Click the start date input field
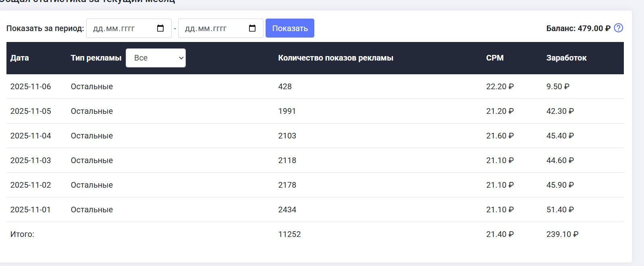Screen dimensions: 644x266 tap(121, 29)
